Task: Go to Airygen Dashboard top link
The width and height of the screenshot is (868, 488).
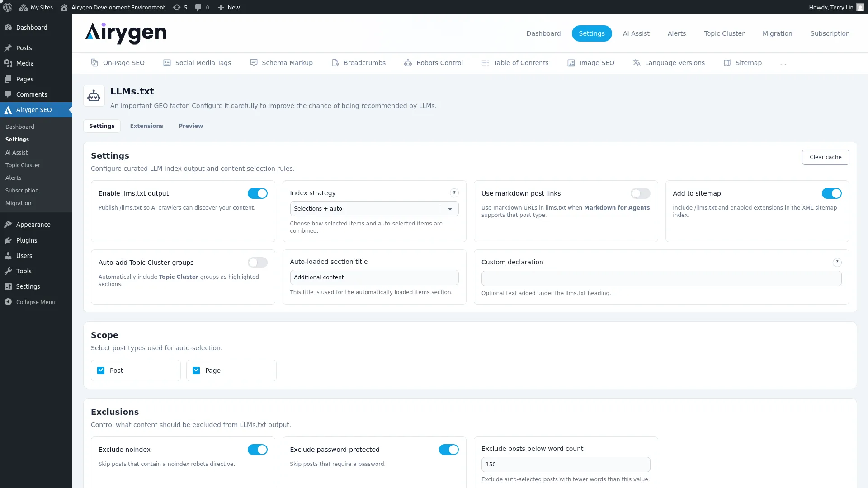Action: [x=543, y=33]
